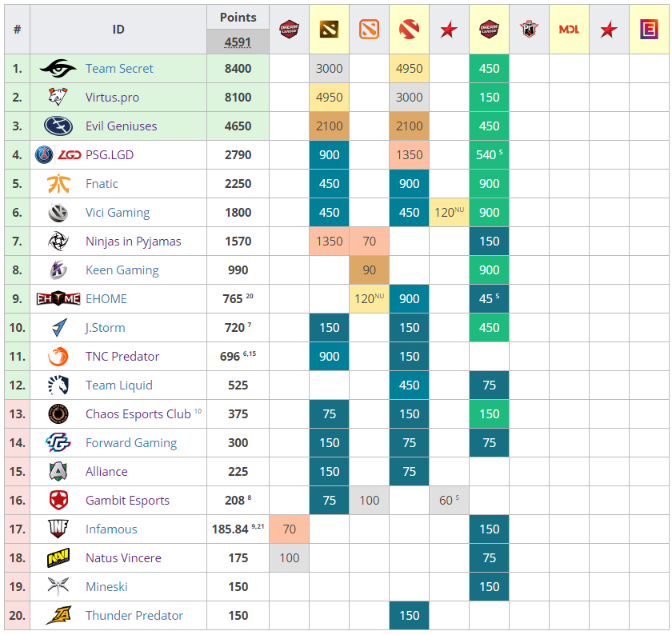Click PSG.LGD's 540 points cell
Image resolution: width=672 pixels, height=635 pixels.
[489, 154]
